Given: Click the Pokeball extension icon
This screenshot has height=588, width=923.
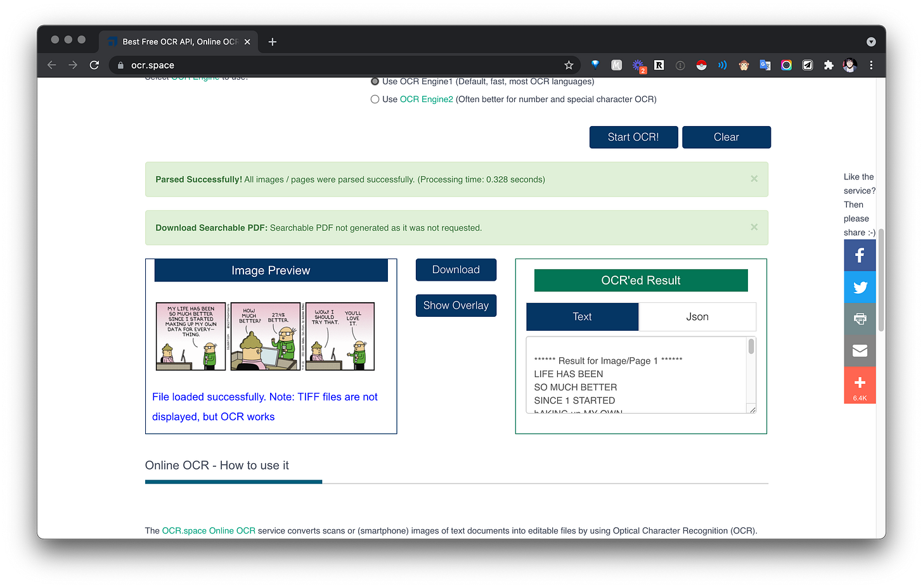Looking at the screenshot, I should [701, 65].
